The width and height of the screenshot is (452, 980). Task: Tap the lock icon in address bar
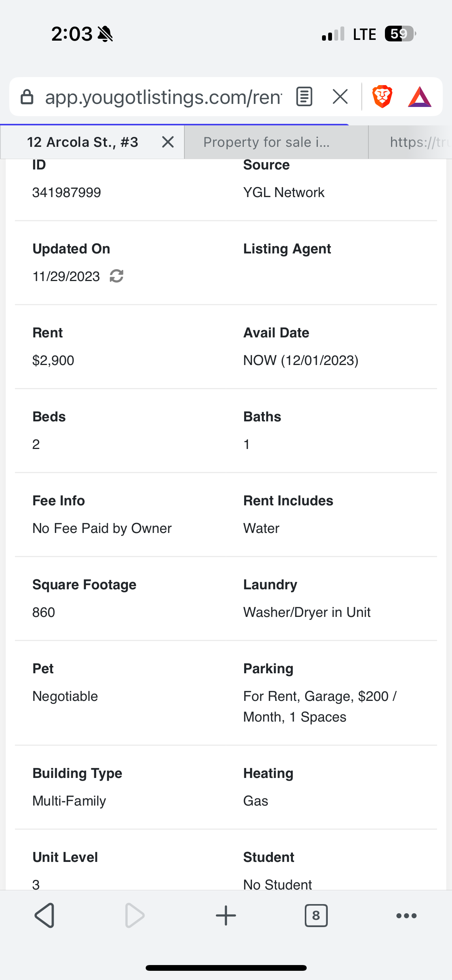(27, 97)
